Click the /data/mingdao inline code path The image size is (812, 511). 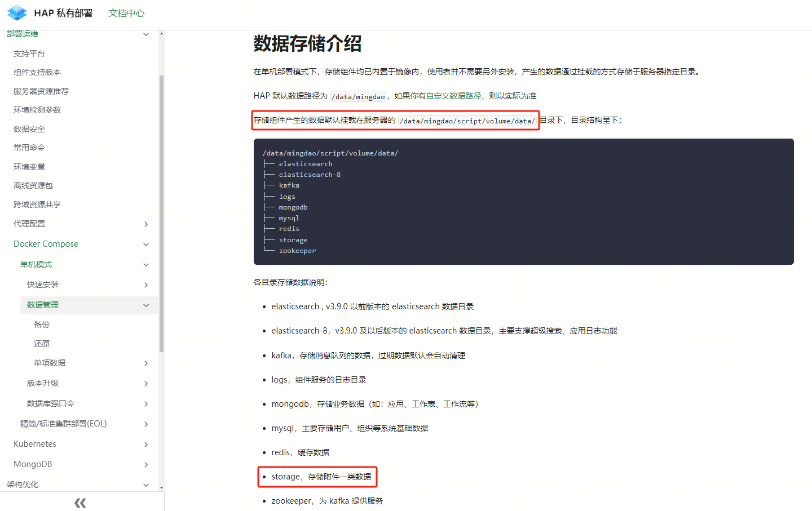tap(359, 96)
